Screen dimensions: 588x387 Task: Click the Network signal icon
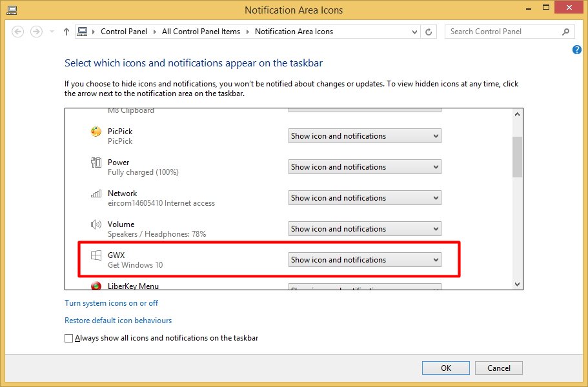96,193
